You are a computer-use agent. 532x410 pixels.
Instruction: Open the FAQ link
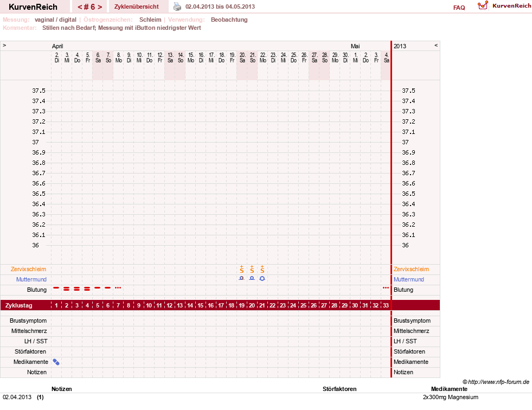(459, 8)
